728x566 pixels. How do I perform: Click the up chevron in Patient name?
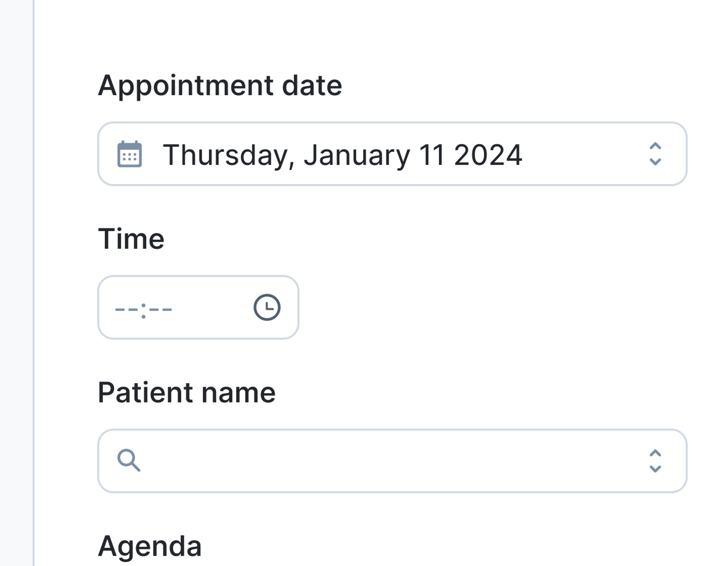655,453
